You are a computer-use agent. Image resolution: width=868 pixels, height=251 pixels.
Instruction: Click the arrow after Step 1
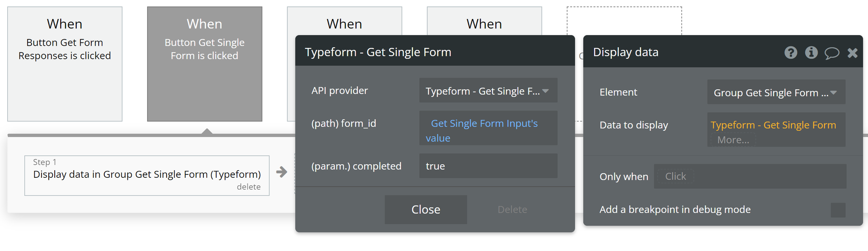click(281, 172)
